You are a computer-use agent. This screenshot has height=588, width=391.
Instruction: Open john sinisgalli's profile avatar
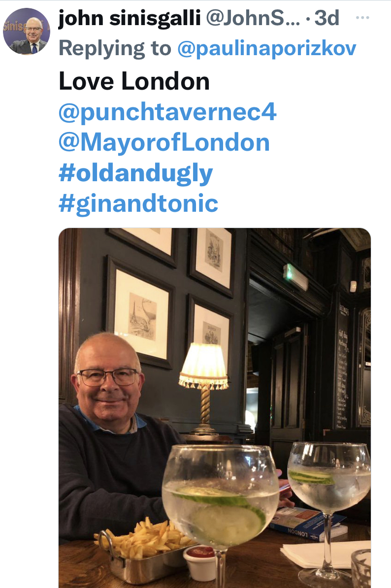[26, 31]
